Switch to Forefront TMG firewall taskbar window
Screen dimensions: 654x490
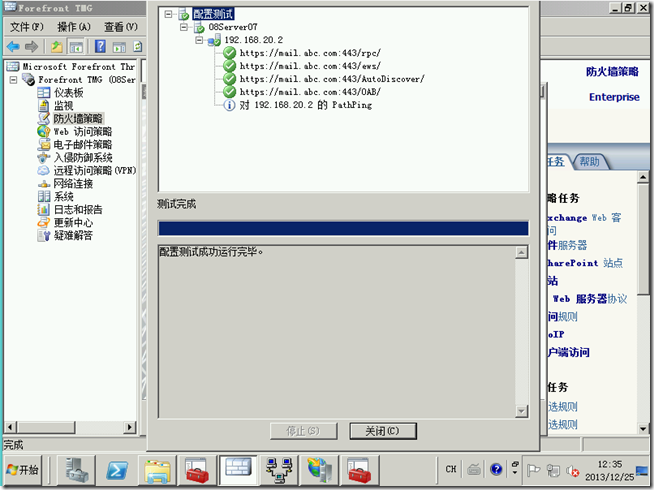[x=238, y=470]
